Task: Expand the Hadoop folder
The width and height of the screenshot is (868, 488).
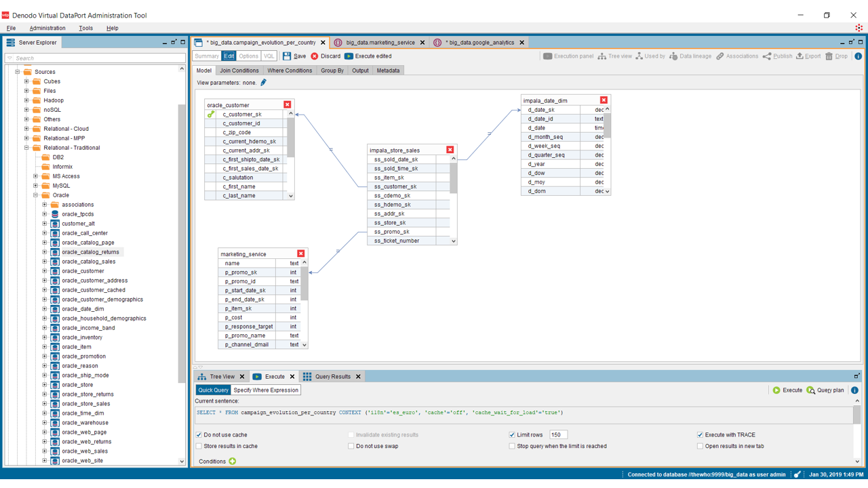Action: click(x=27, y=100)
